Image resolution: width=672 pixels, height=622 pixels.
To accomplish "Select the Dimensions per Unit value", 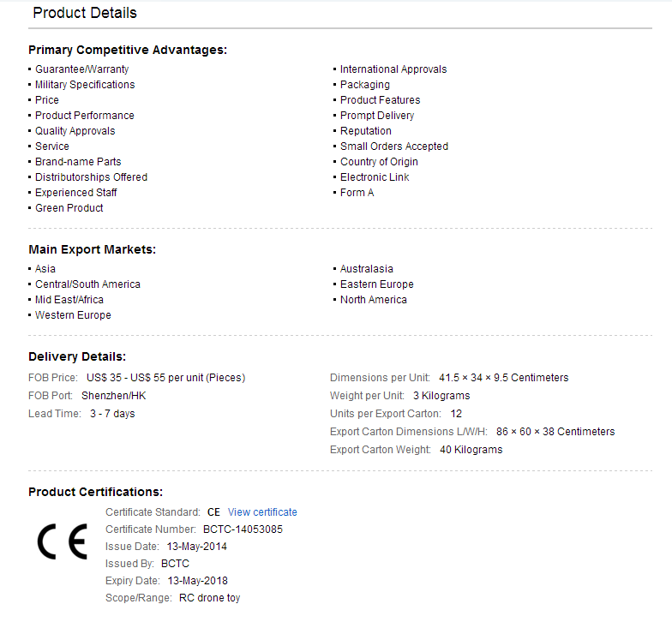I will 504,378.
